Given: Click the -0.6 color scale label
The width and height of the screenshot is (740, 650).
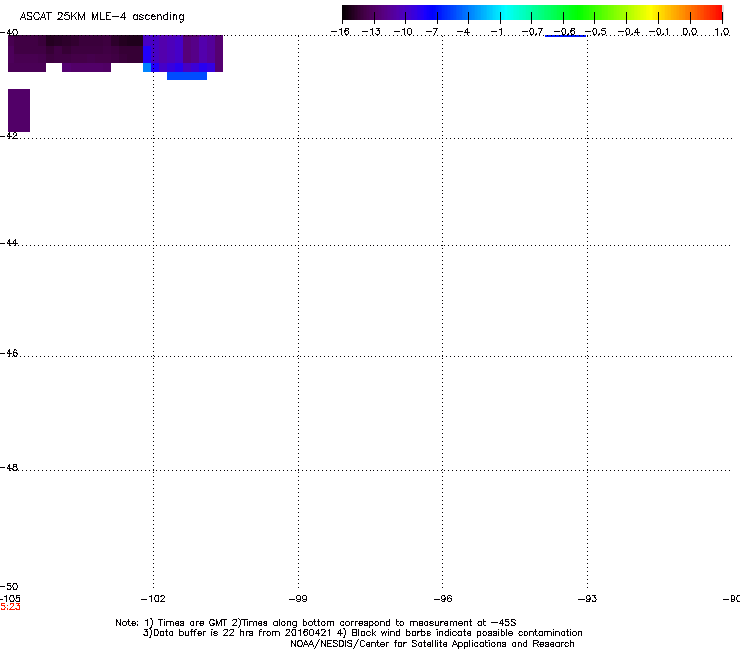Looking at the screenshot, I should [564, 31].
